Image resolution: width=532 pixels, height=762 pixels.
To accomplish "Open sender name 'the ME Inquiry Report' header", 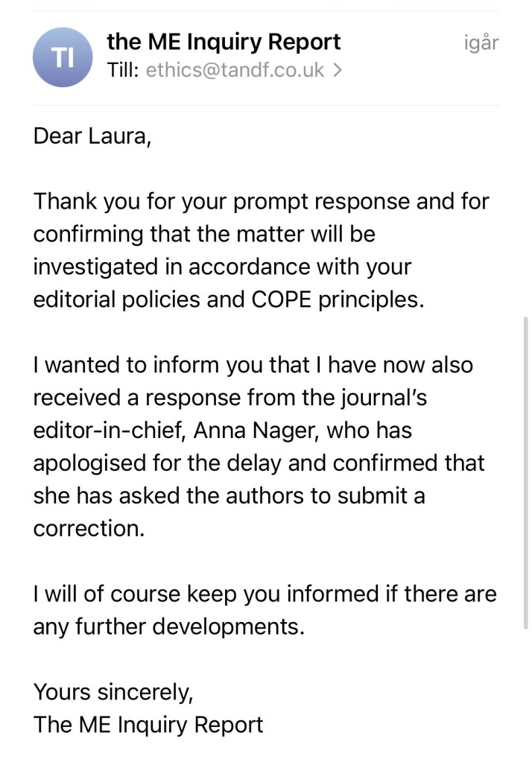I will click(224, 42).
